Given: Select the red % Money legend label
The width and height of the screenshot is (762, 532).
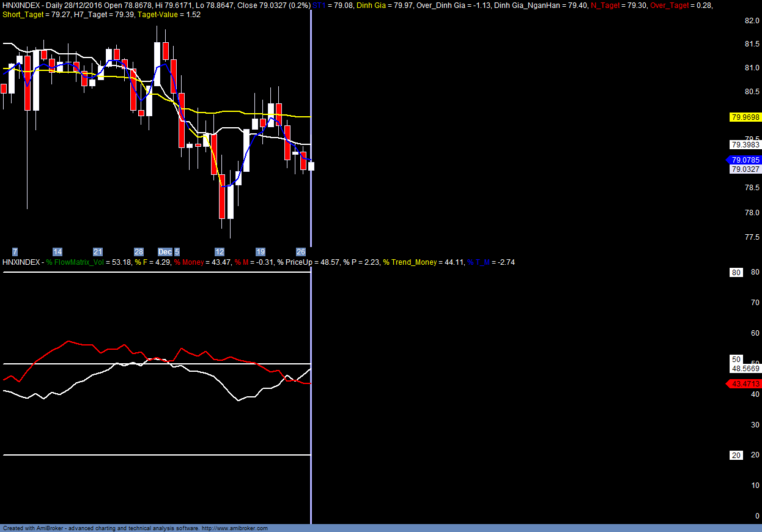Looking at the screenshot, I should coord(189,262).
